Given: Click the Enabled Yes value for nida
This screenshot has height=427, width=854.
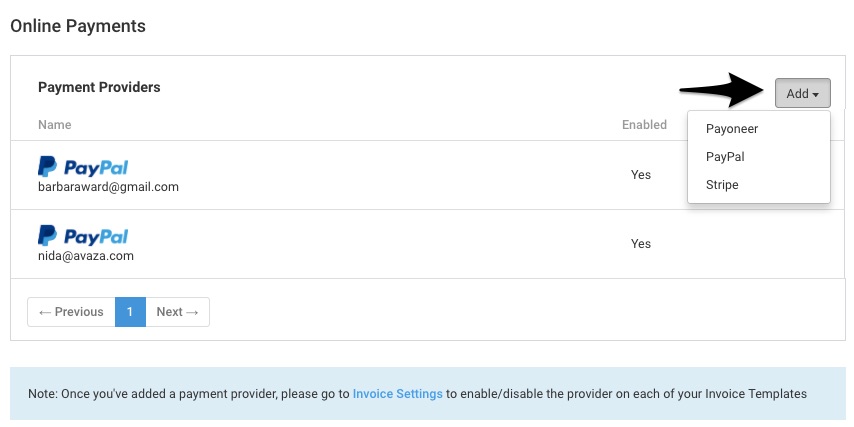Looking at the screenshot, I should pos(641,243).
